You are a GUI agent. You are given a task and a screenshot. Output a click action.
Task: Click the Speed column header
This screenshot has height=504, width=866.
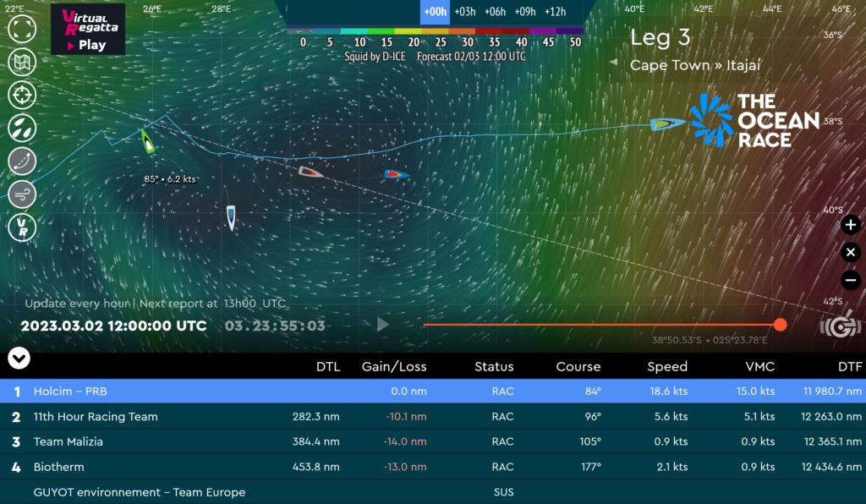pyautogui.click(x=667, y=366)
